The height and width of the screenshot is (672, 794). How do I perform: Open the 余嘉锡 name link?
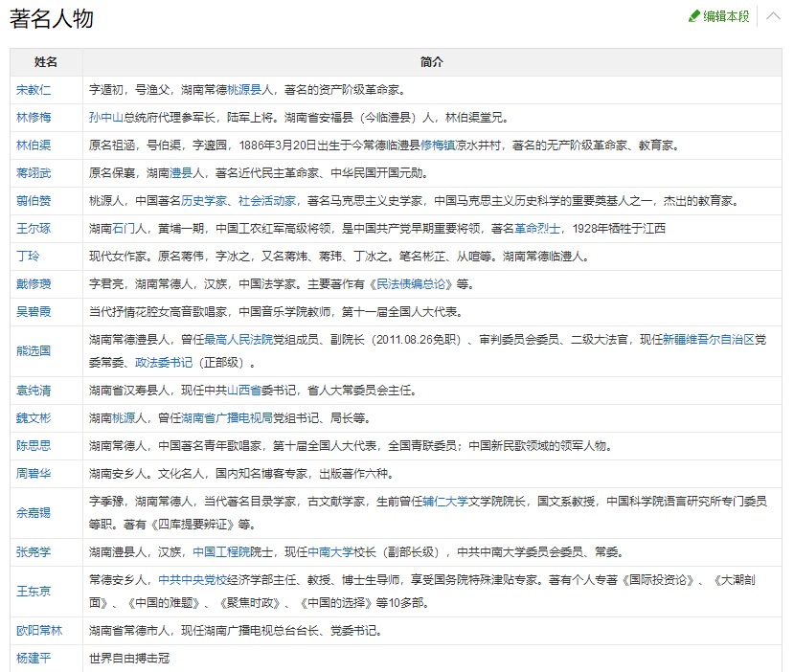34,513
